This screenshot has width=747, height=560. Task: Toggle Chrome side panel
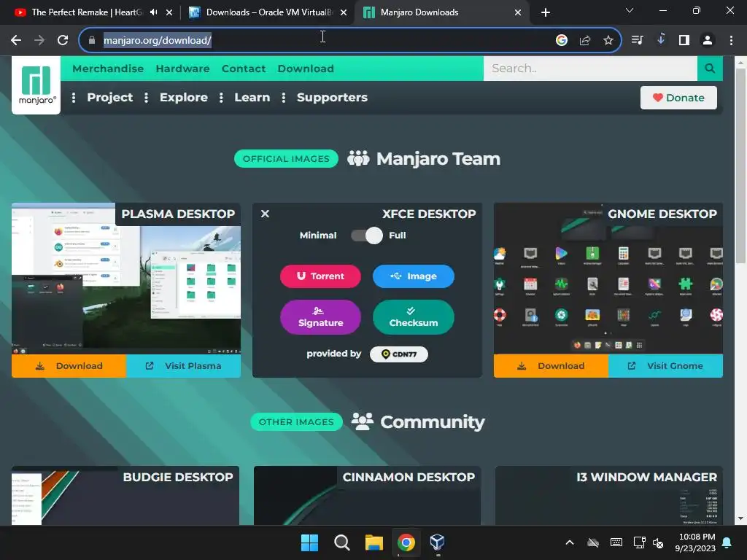pyautogui.click(x=684, y=40)
